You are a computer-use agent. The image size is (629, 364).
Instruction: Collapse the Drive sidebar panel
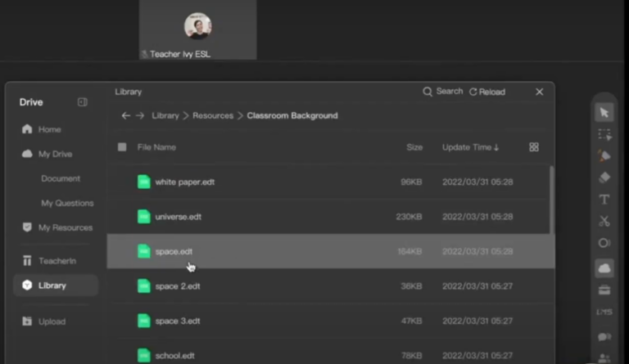(x=82, y=102)
